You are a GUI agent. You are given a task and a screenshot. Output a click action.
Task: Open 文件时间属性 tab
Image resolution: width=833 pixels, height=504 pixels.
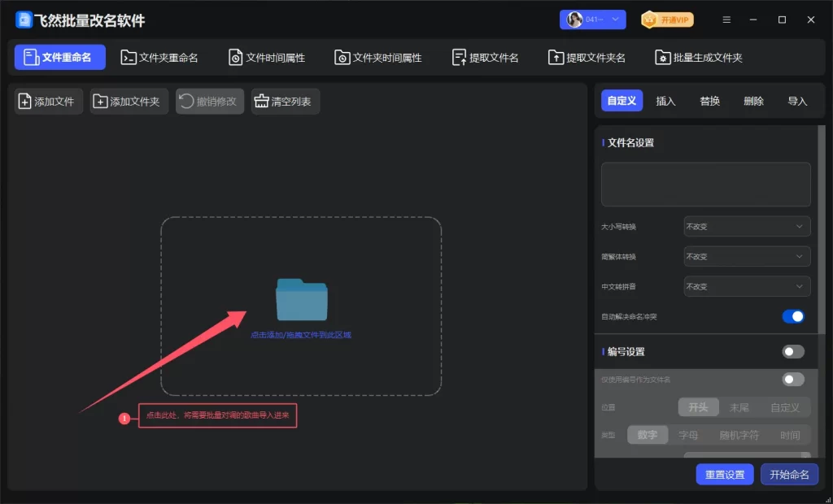click(x=267, y=58)
